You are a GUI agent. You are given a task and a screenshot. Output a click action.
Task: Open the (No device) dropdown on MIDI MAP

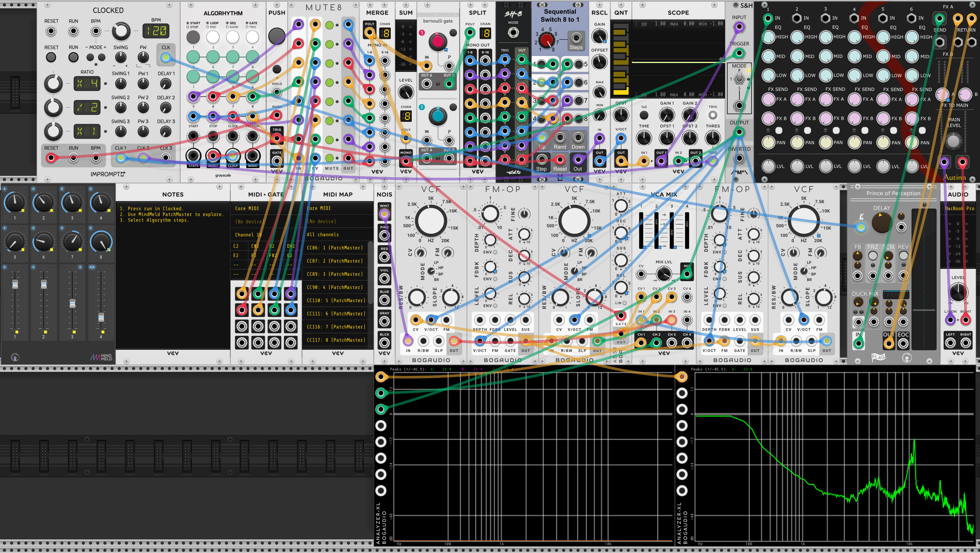point(338,222)
